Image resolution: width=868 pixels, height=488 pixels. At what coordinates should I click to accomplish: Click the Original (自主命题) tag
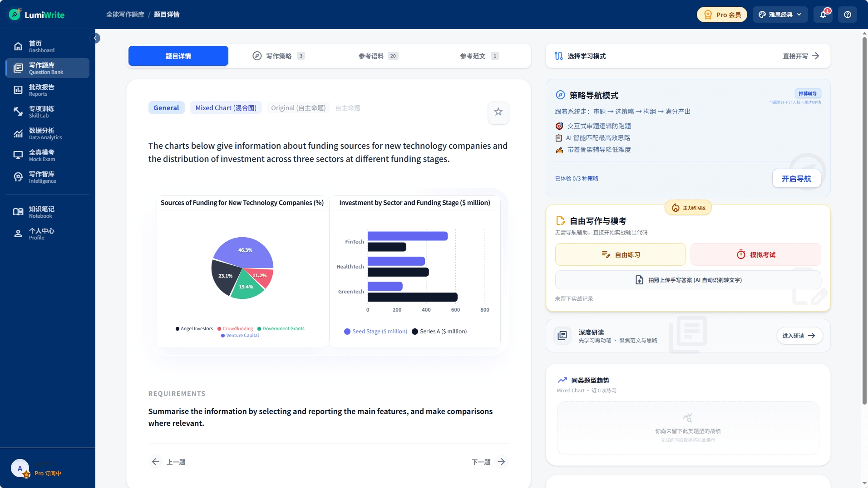pos(298,108)
